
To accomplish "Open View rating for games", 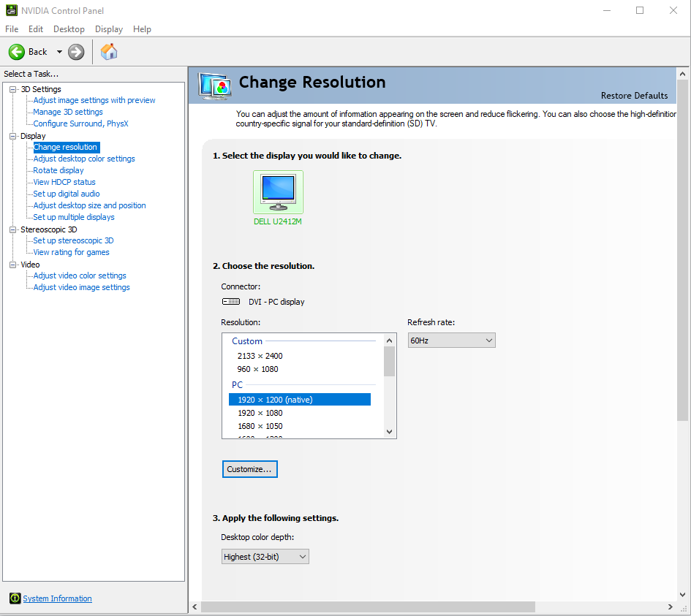I will [x=72, y=252].
